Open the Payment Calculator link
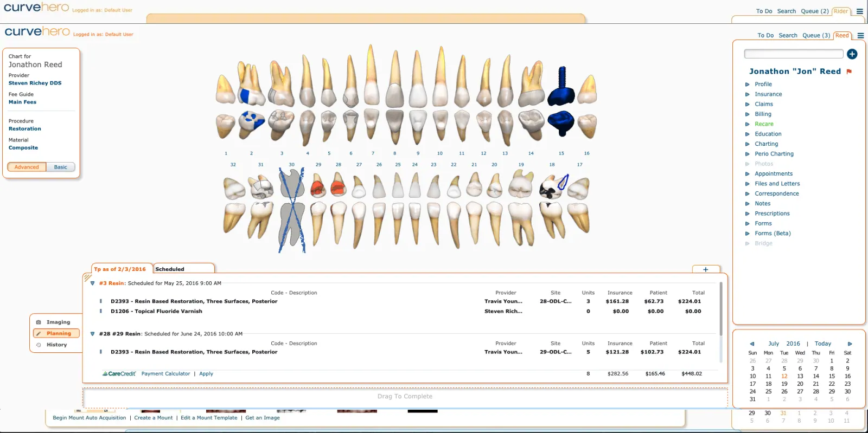This screenshot has height=433, width=868. click(165, 374)
